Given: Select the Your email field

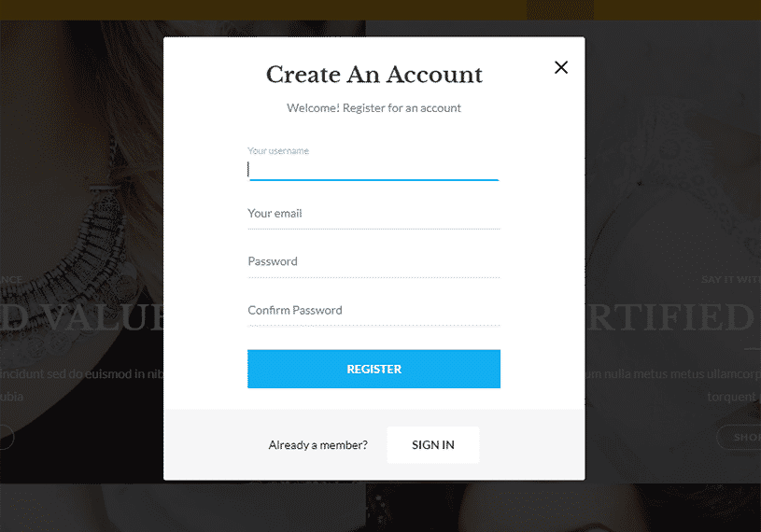Looking at the screenshot, I should [x=373, y=214].
